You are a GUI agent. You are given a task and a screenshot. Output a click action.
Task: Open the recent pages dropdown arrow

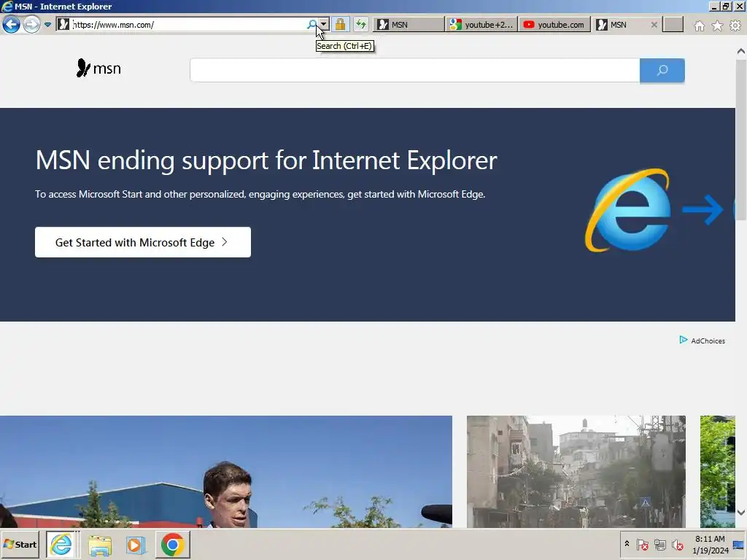(x=47, y=25)
